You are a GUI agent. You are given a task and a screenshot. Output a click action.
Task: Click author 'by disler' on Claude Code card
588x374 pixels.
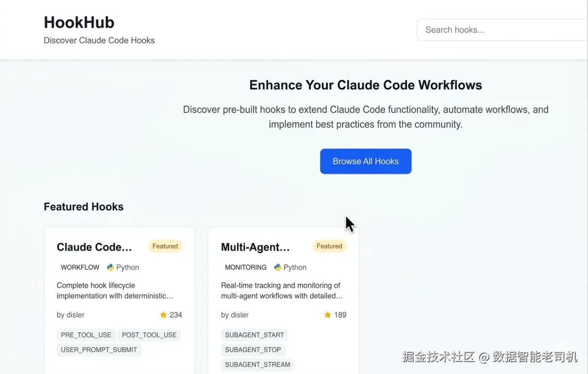[x=70, y=315]
